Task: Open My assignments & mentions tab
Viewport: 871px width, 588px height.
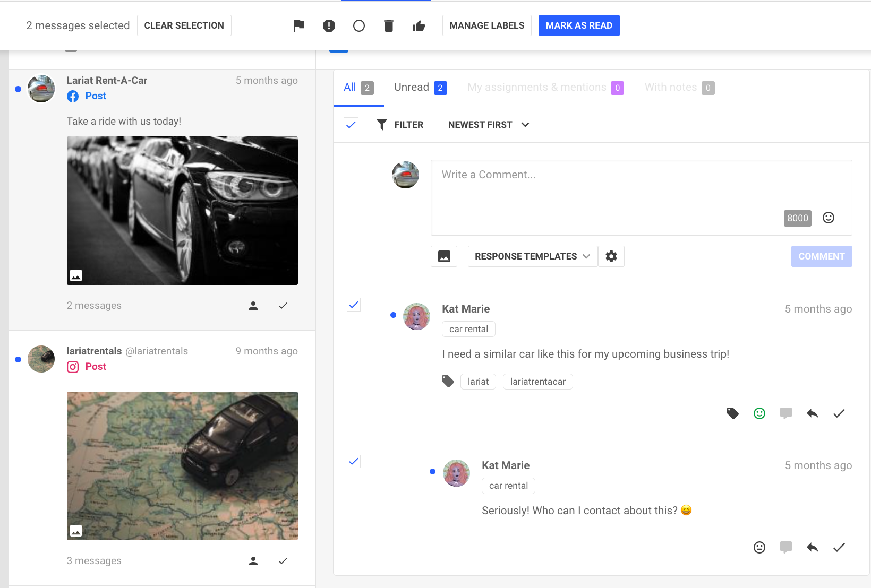Action: (x=545, y=88)
